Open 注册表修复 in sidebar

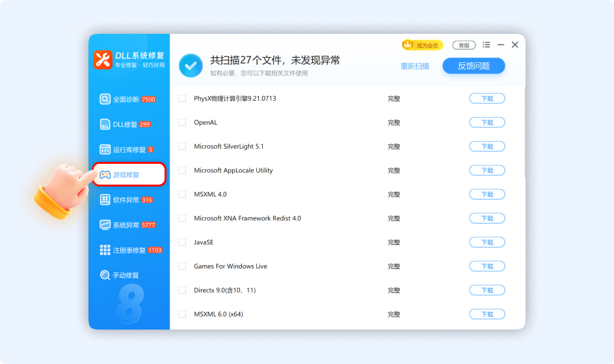(x=129, y=250)
